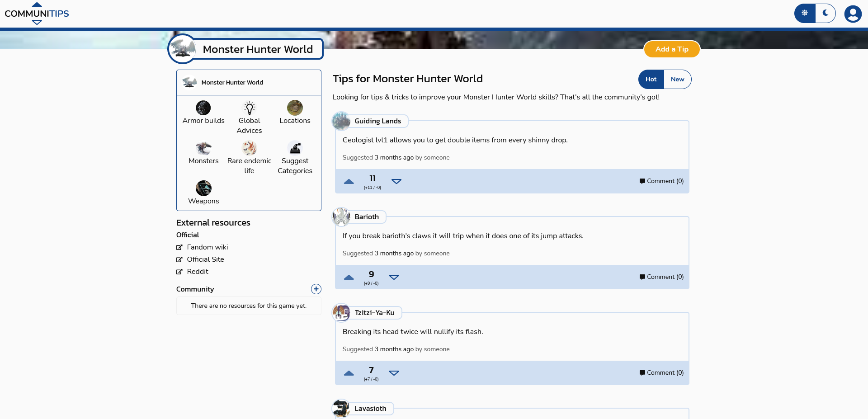This screenshot has width=868, height=419.
Task: Open comments on Guiding Lands tip
Action: tap(661, 181)
